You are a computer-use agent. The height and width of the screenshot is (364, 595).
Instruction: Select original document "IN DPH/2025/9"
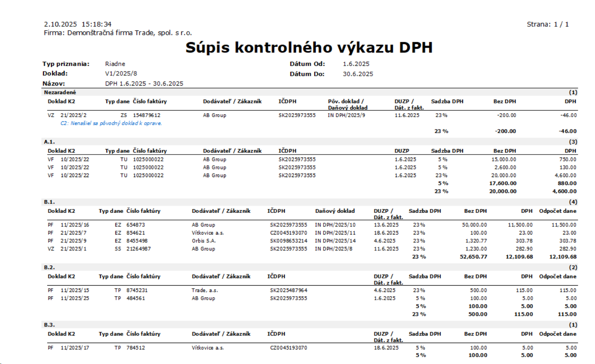click(x=347, y=115)
